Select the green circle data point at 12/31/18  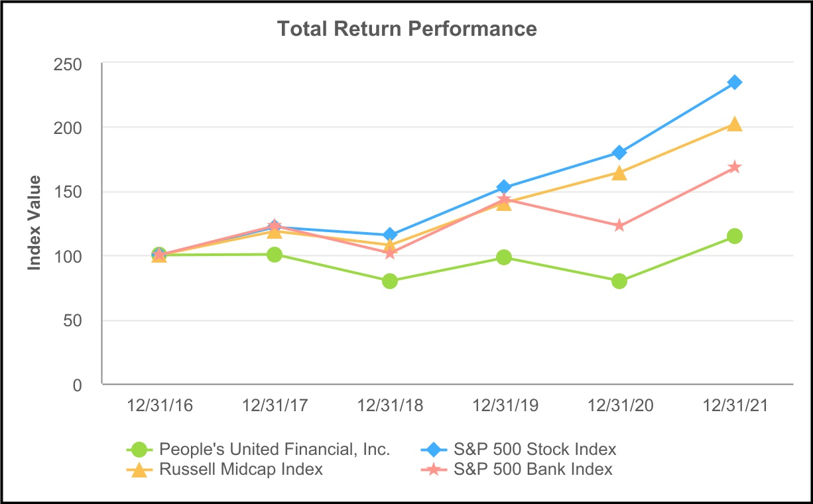coord(390,281)
